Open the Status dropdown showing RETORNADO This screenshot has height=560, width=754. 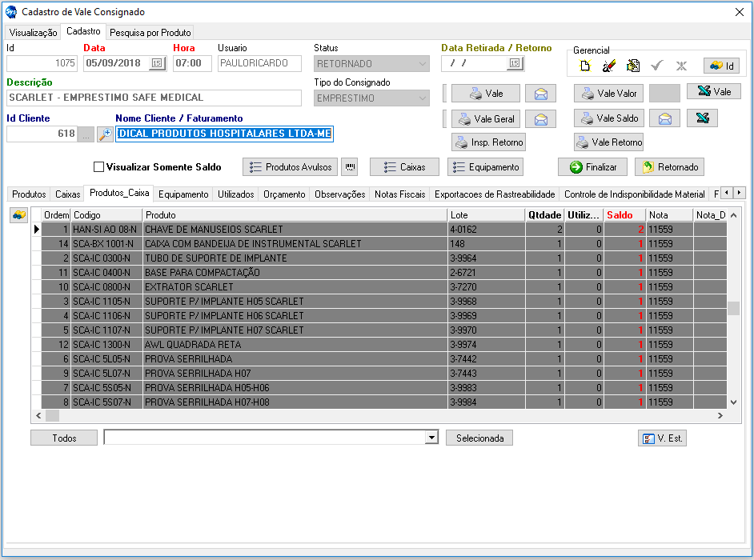(371, 64)
